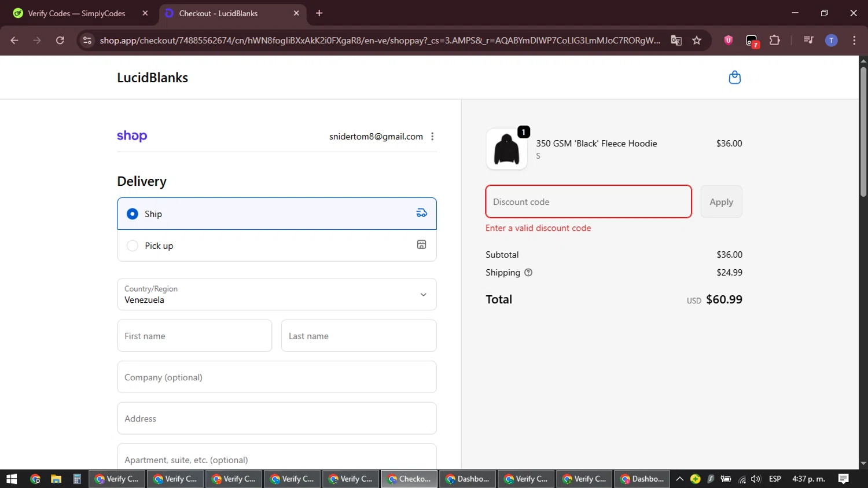The height and width of the screenshot is (488, 868).
Task: Switch to Verify Codes — SimplyCodes tab
Action: (x=80, y=13)
